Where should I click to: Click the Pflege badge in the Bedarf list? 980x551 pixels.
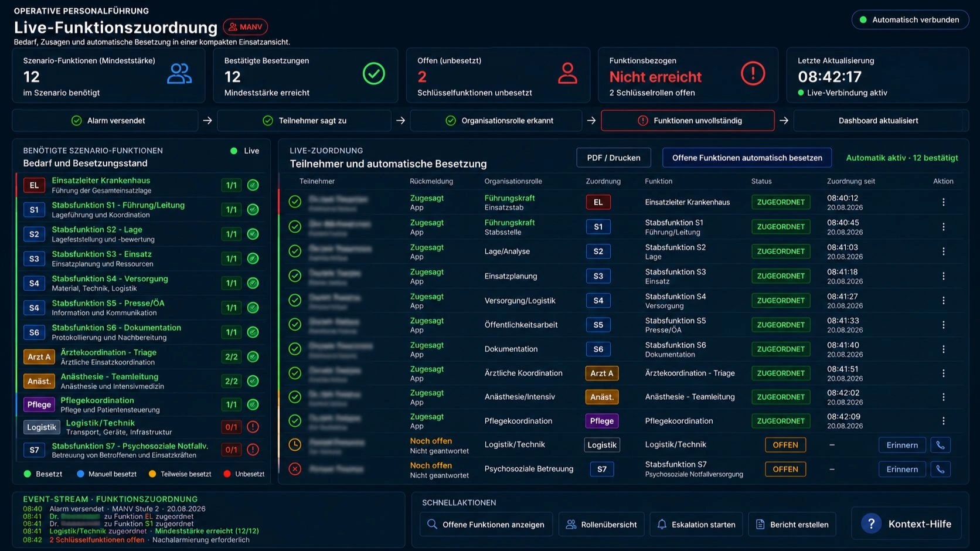(x=39, y=404)
